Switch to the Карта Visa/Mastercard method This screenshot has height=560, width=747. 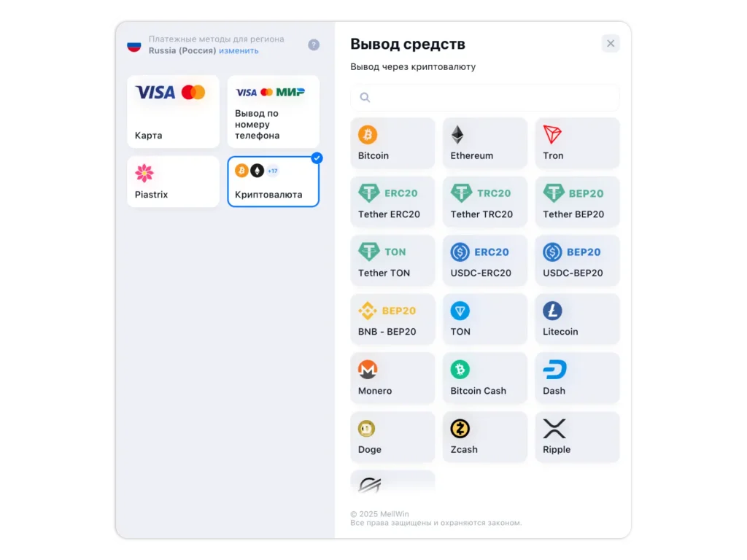(x=174, y=112)
